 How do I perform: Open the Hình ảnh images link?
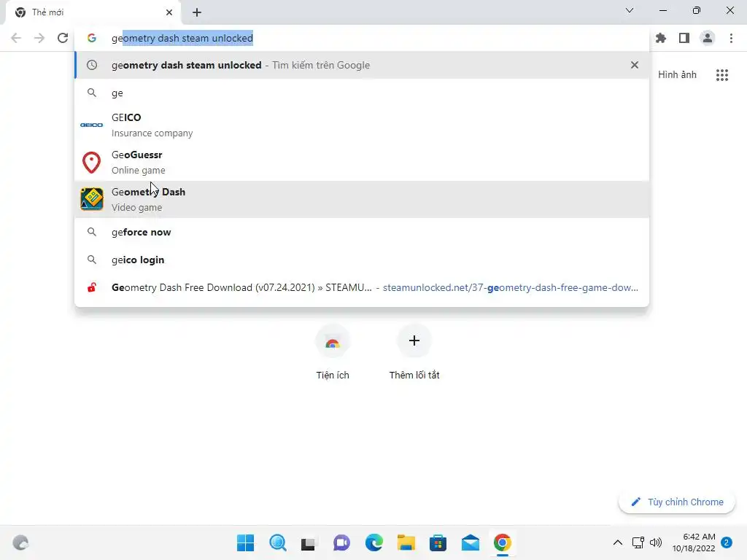click(677, 75)
